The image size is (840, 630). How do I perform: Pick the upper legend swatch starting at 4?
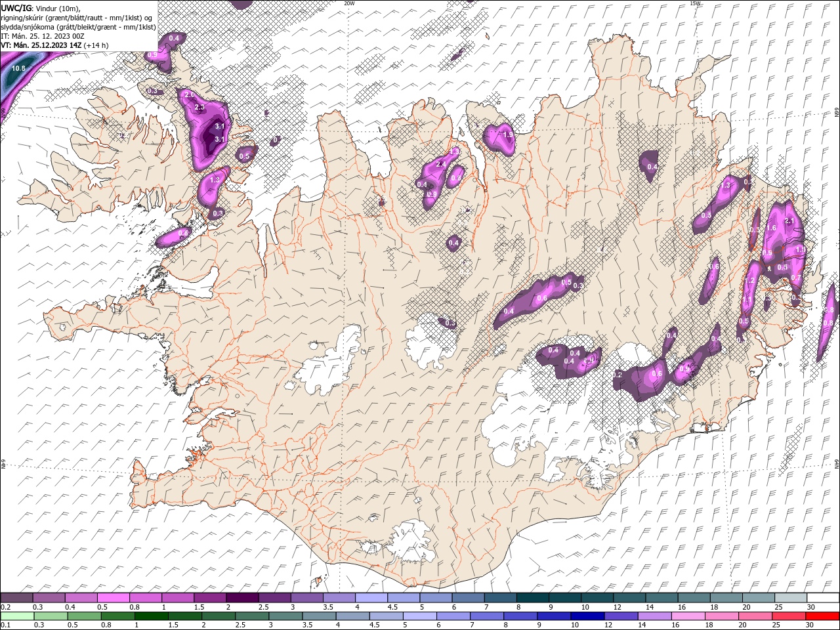click(x=371, y=598)
